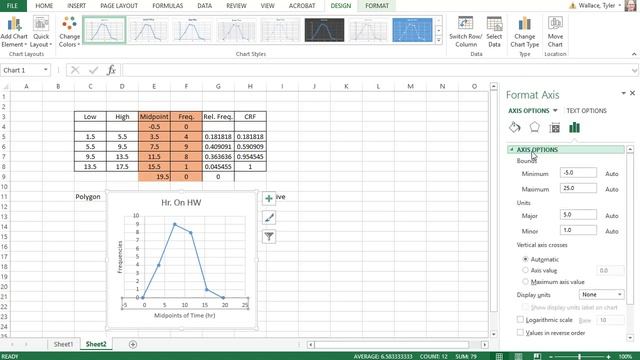Close the Format Axis pane
Viewport: 640px width, 360px height.
[632, 93]
